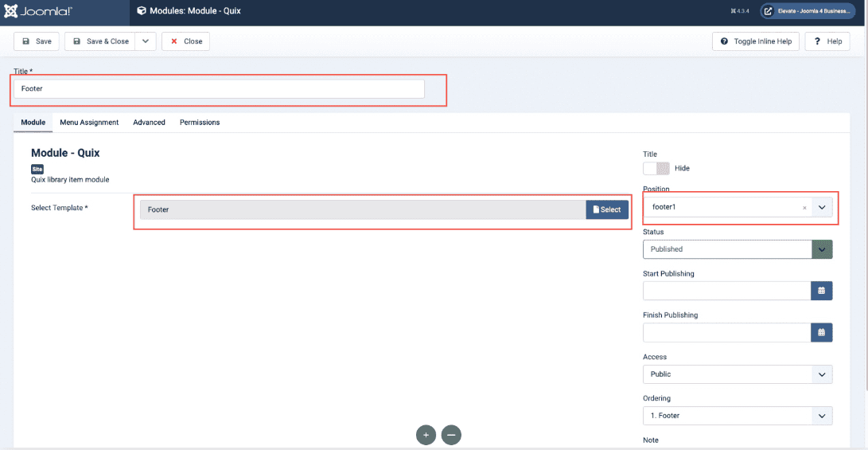Expand the Access dropdown set to Public
868x450 pixels.
click(737, 374)
